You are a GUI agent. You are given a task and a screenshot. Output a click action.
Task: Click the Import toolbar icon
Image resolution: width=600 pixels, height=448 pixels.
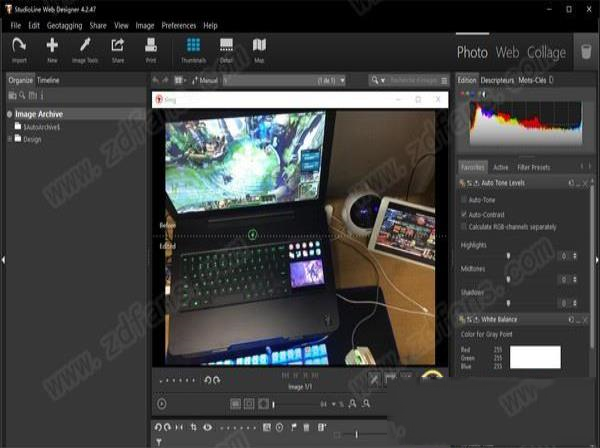[19, 46]
